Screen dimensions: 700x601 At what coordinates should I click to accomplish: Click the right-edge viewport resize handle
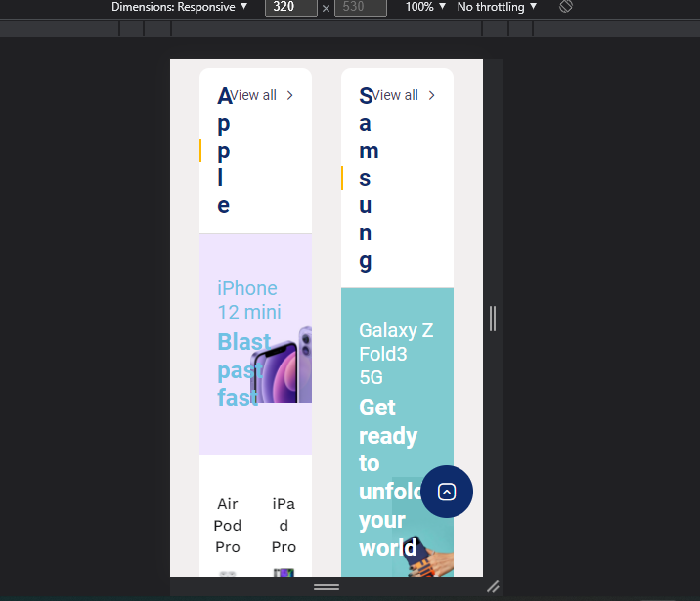tap(493, 319)
